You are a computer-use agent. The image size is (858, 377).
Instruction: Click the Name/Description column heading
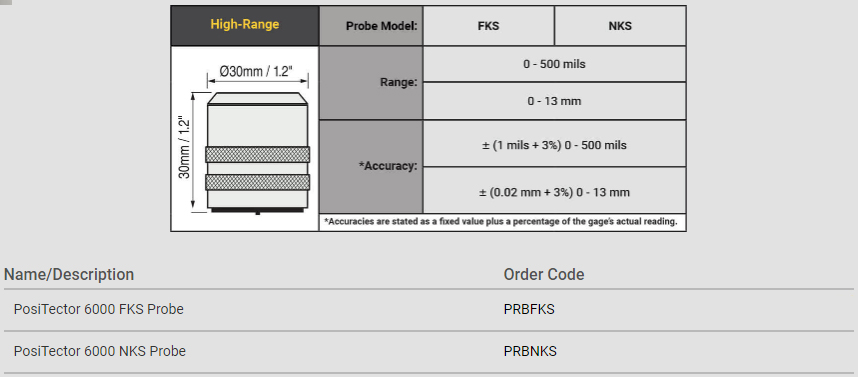[x=69, y=274]
